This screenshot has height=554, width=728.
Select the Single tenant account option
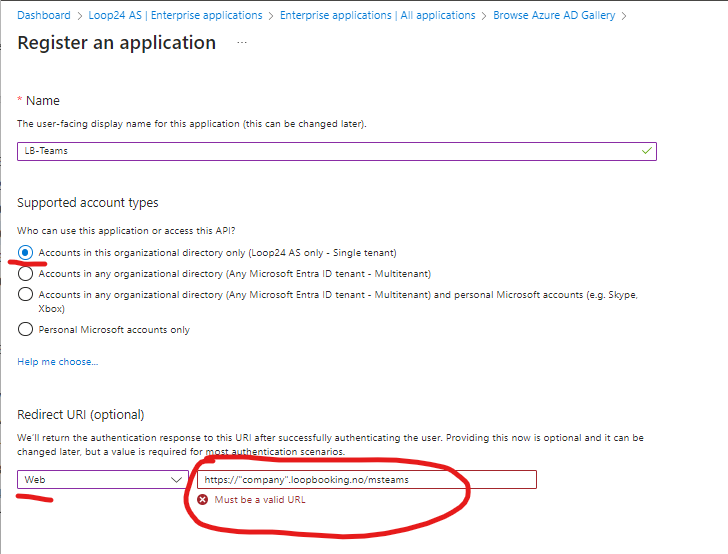click(x=25, y=253)
